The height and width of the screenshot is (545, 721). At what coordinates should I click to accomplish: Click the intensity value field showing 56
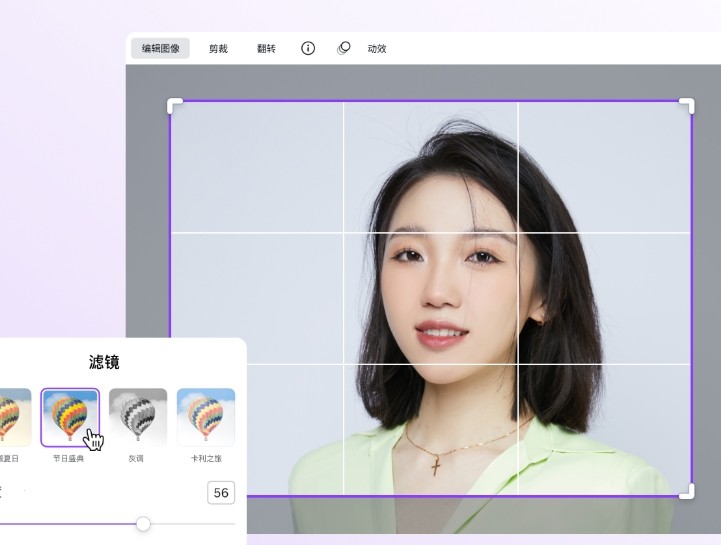tap(221, 493)
